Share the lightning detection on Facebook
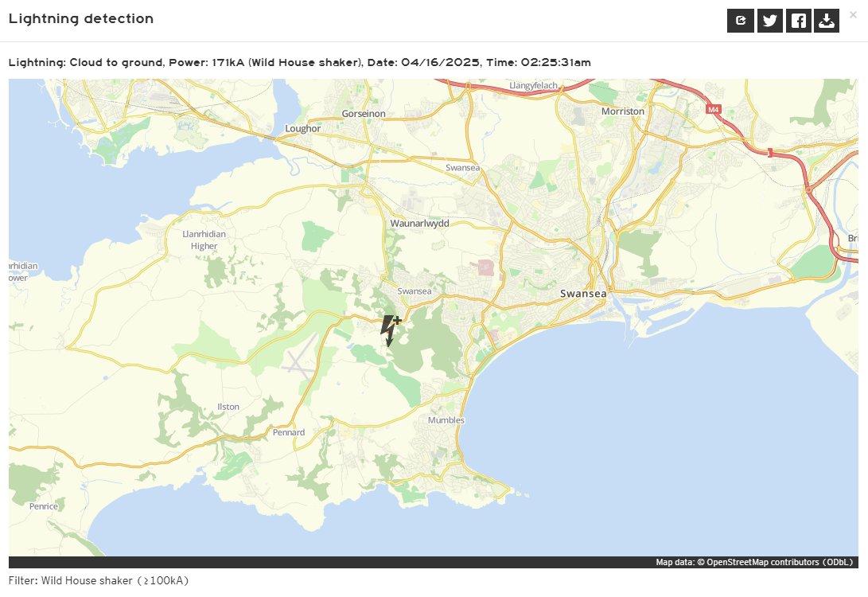Screen dimensions: 868x597 coord(798,20)
